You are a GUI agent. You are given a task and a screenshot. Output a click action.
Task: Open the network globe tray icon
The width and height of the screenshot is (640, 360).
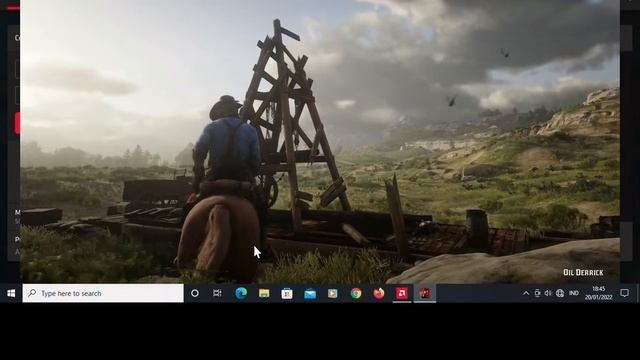pos(560,293)
